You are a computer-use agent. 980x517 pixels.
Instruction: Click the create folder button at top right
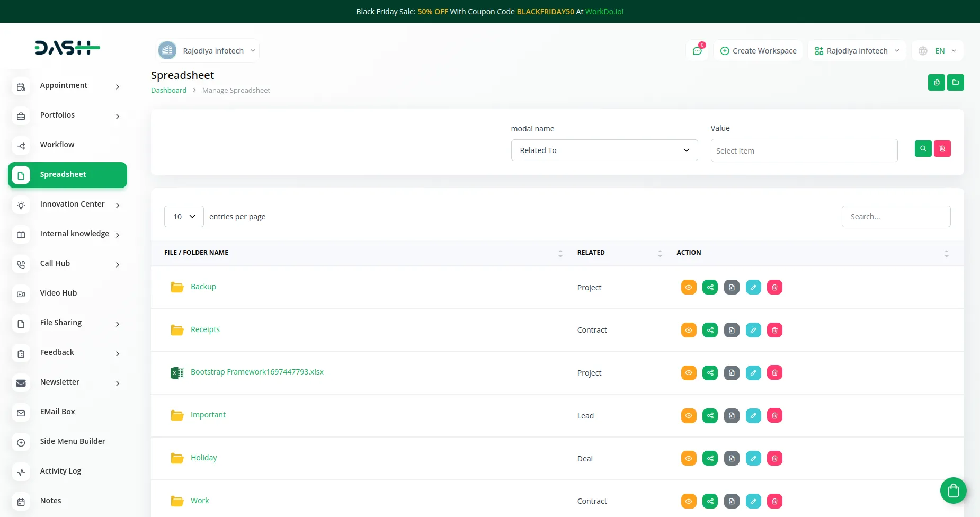point(956,83)
